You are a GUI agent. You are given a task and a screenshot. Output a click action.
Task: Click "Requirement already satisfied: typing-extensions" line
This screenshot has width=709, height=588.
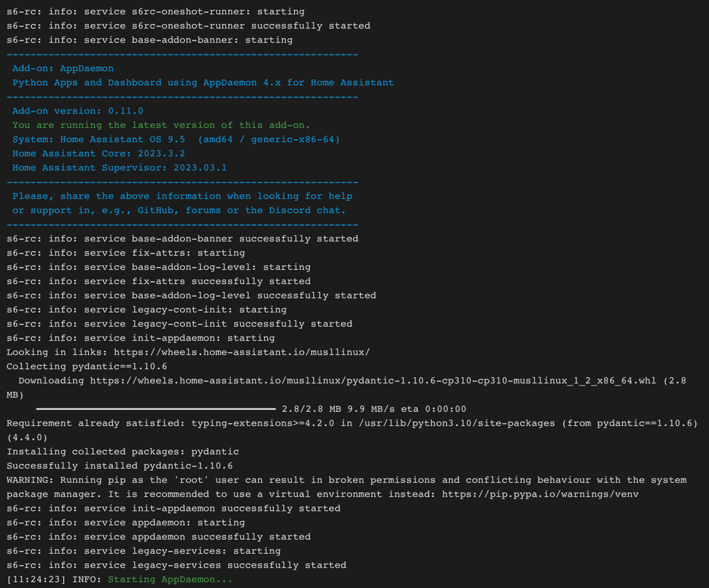(352, 423)
